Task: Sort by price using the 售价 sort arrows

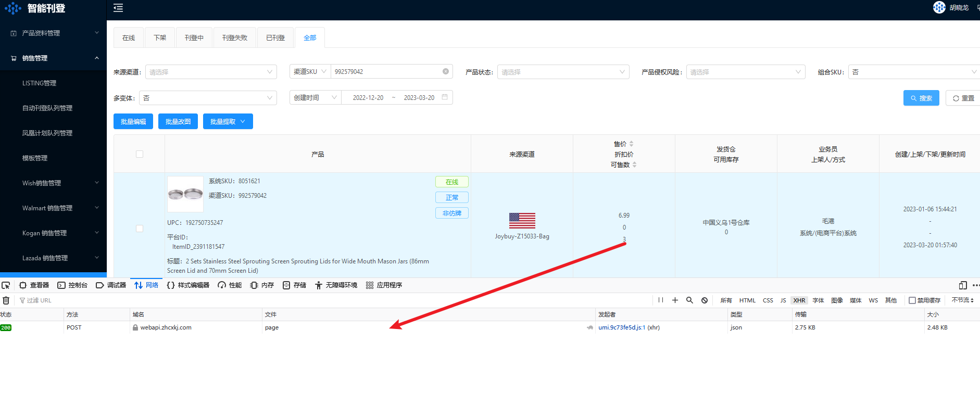Action: [631, 144]
